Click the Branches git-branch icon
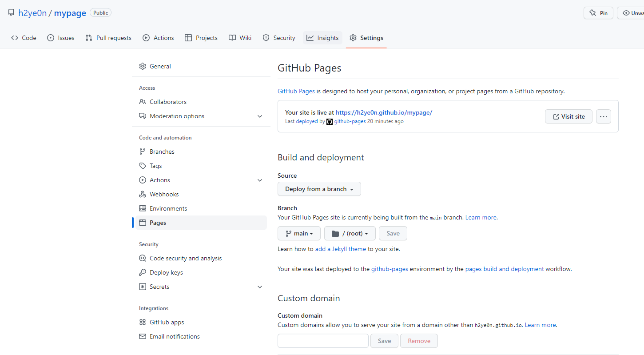 (x=143, y=152)
